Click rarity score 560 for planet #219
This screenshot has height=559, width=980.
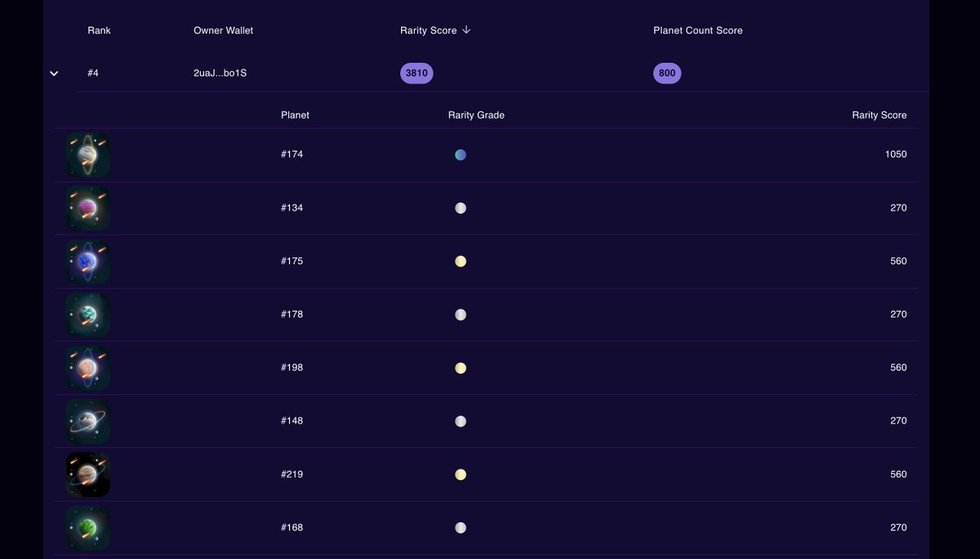(x=898, y=474)
